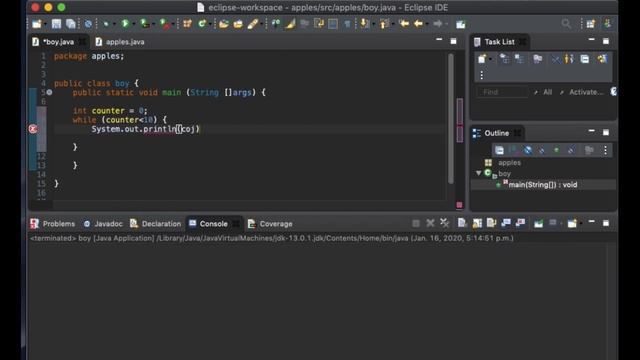Click the Coverage launch toolbar icon

click(x=144, y=24)
